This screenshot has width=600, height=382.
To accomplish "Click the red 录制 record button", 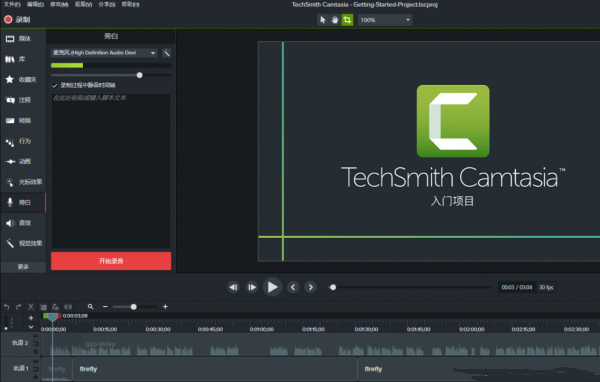I will pyautogui.click(x=17, y=20).
